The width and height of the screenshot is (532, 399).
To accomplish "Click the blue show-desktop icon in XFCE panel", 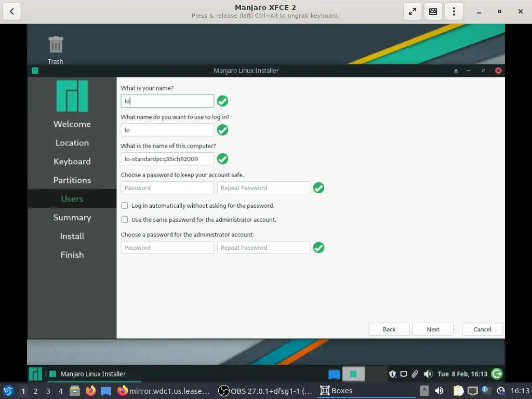I will pos(334,374).
